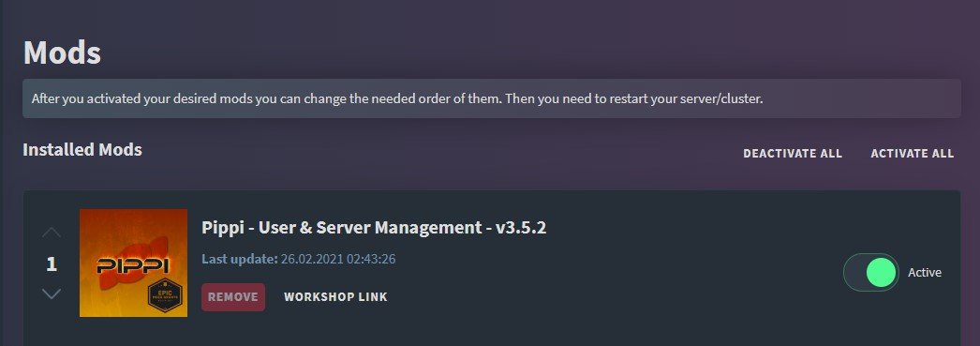Screen dimensions: 980x346
Task: Click the mod order info banner
Action: click(492, 98)
